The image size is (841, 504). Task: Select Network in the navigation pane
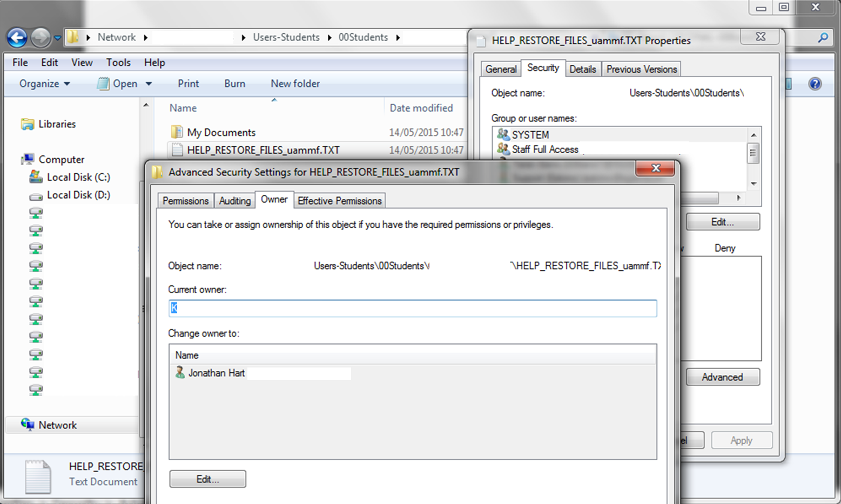[x=49, y=425]
